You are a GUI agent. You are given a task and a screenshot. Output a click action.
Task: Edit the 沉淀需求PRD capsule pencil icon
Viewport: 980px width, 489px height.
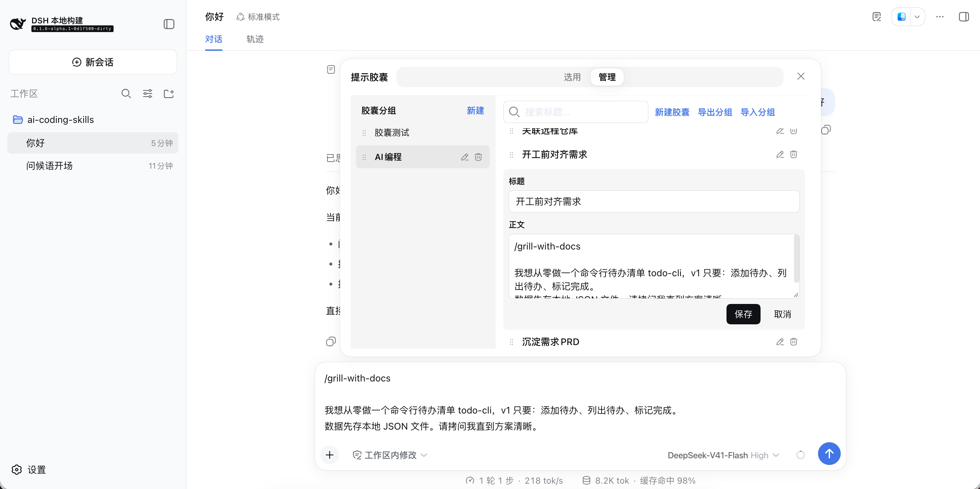click(x=780, y=342)
